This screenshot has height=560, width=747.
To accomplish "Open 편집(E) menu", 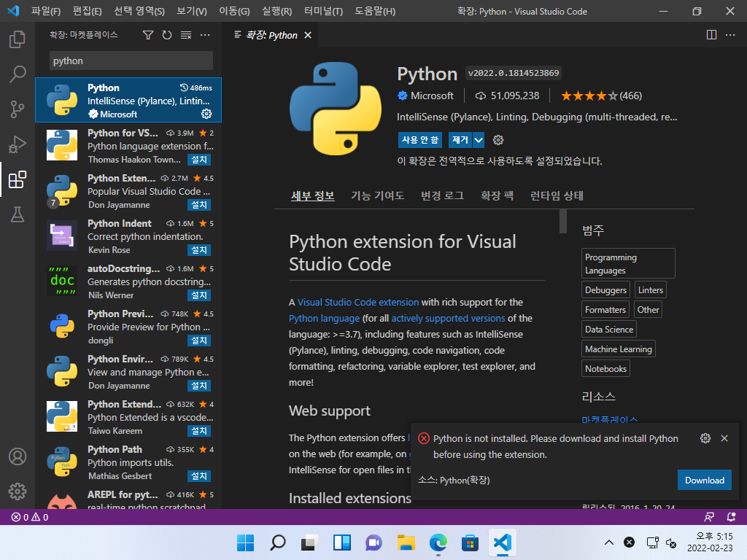I will tap(88, 11).
